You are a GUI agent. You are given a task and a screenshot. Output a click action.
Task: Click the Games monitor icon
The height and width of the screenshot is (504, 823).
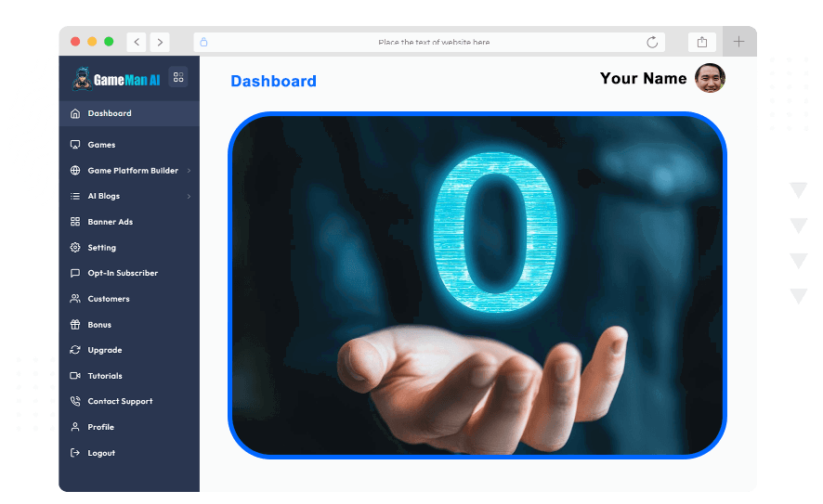tap(75, 145)
